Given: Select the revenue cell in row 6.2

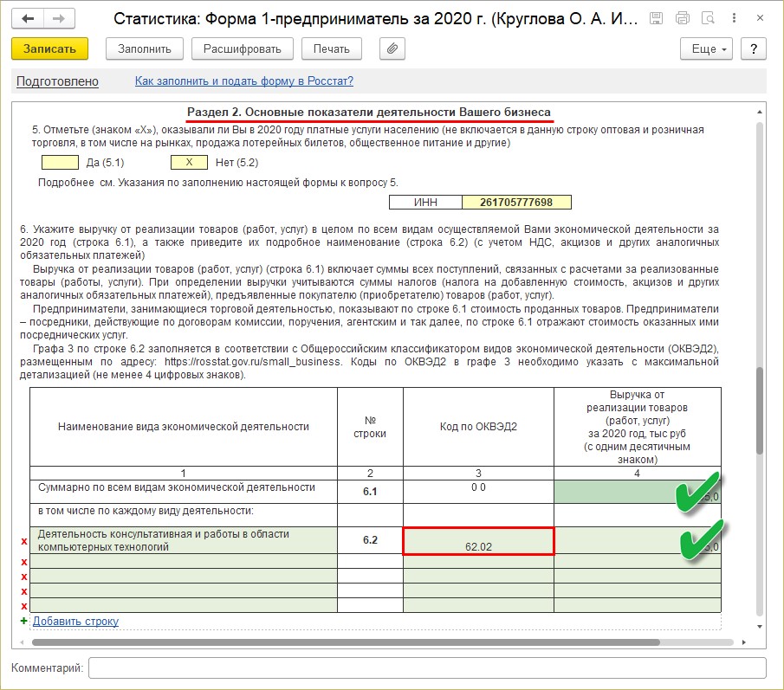Looking at the screenshot, I should pyautogui.click(x=637, y=540).
